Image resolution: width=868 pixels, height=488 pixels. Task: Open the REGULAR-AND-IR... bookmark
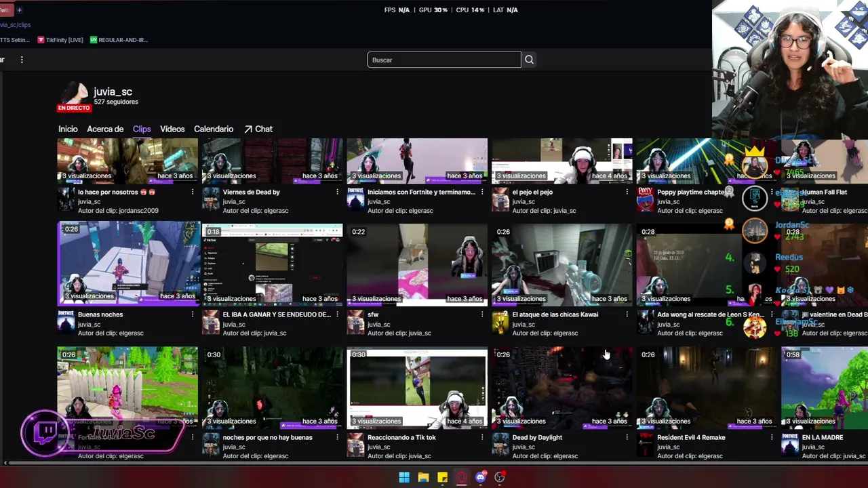119,40
